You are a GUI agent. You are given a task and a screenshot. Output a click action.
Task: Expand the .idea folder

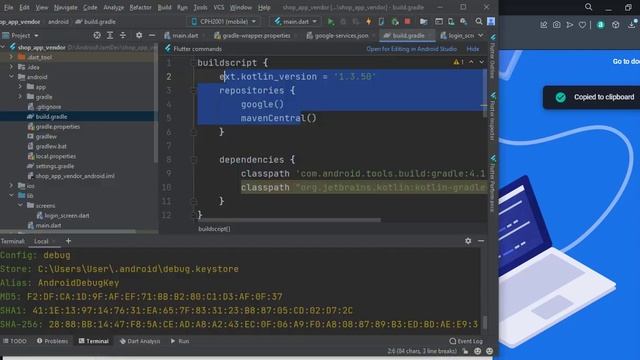click(11, 67)
